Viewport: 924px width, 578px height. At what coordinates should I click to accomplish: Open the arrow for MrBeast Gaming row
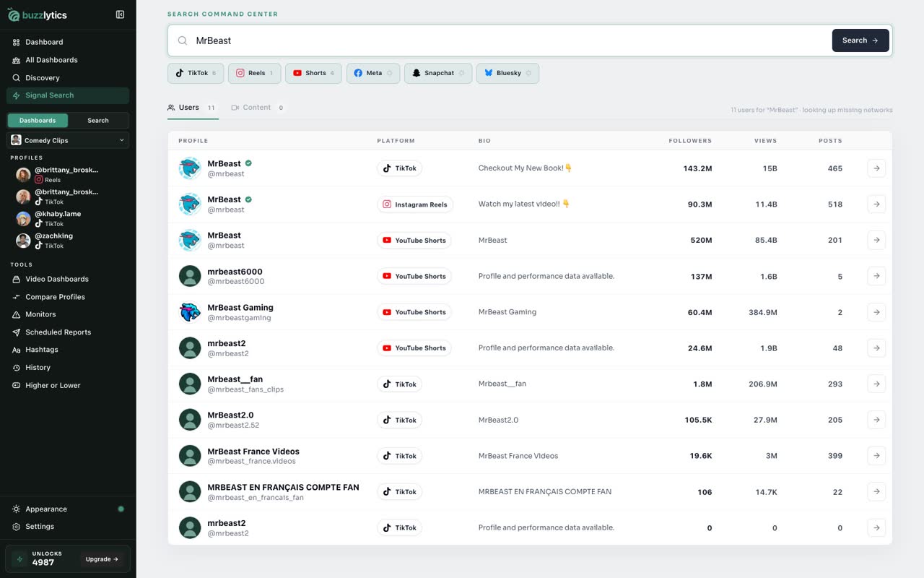(x=876, y=312)
